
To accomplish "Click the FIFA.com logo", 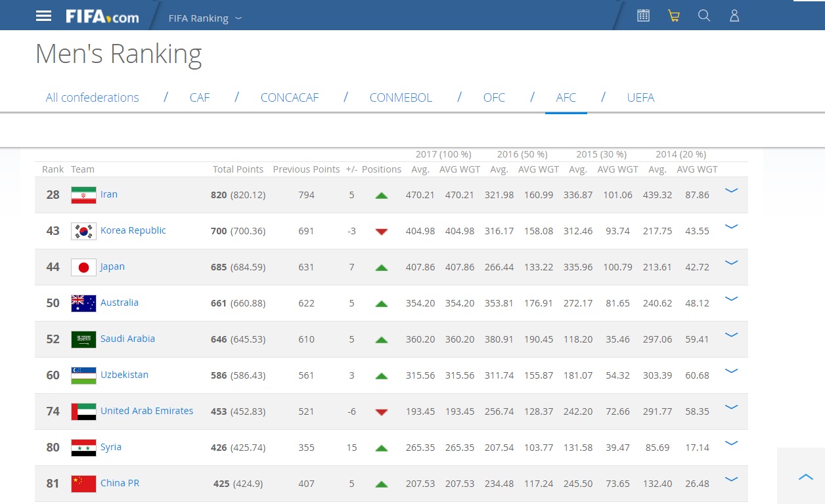I will (x=102, y=16).
